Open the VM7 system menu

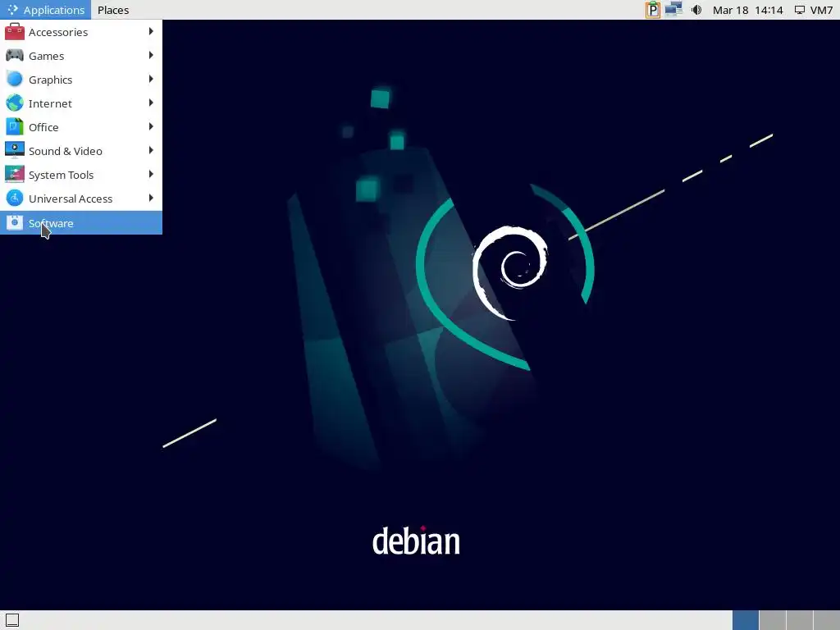(813, 10)
